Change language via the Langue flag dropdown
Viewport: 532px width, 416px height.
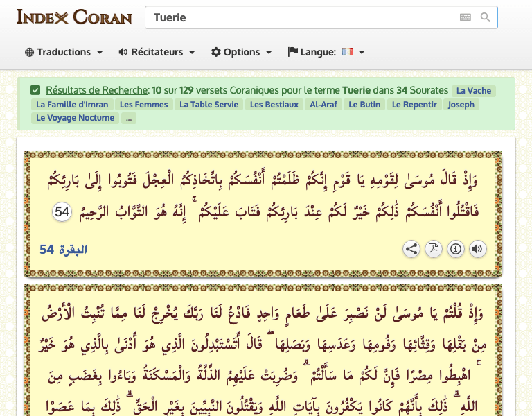[x=326, y=52]
